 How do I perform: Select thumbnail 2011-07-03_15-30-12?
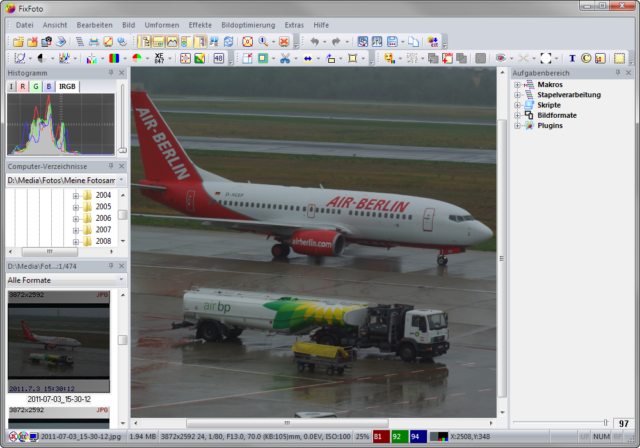coord(59,342)
